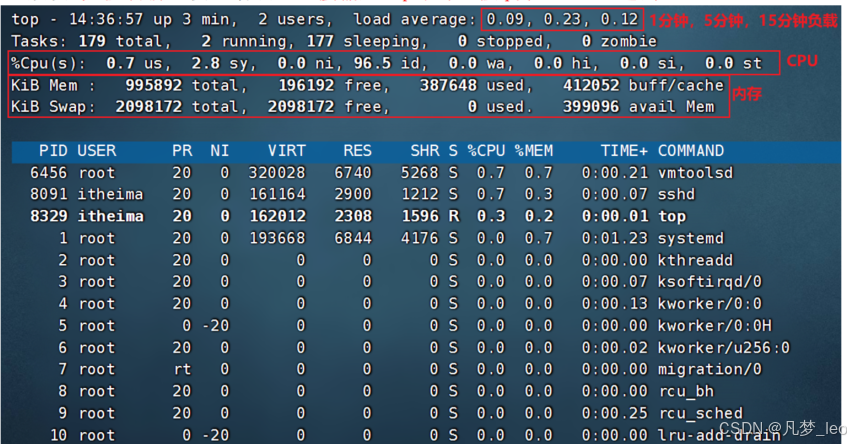The image size is (851, 444).
Task: Click the migration/0 process name
Action: coord(711,369)
